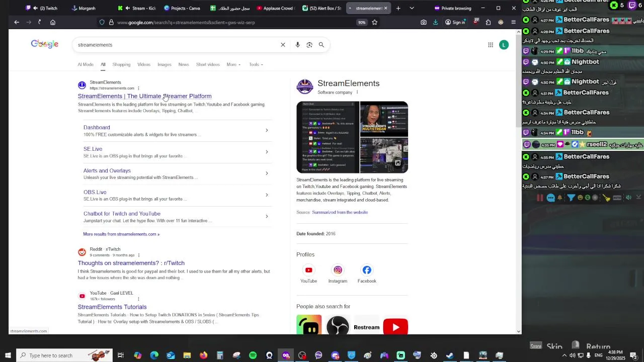Stop loading the page in the browser toolbar

point(40,22)
